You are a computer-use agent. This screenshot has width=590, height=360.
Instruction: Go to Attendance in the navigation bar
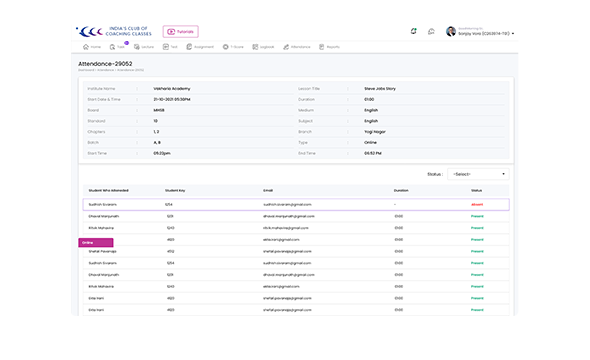click(297, 47)
